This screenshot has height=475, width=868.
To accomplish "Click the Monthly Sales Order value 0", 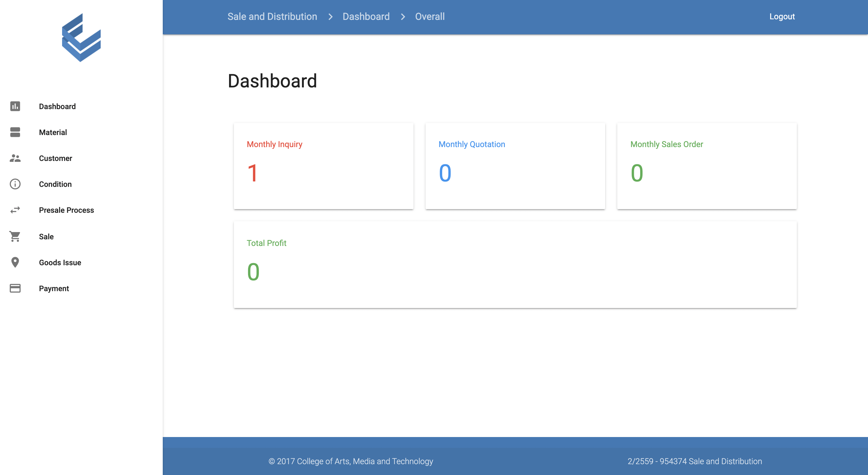I will click(x=637, y=173).
